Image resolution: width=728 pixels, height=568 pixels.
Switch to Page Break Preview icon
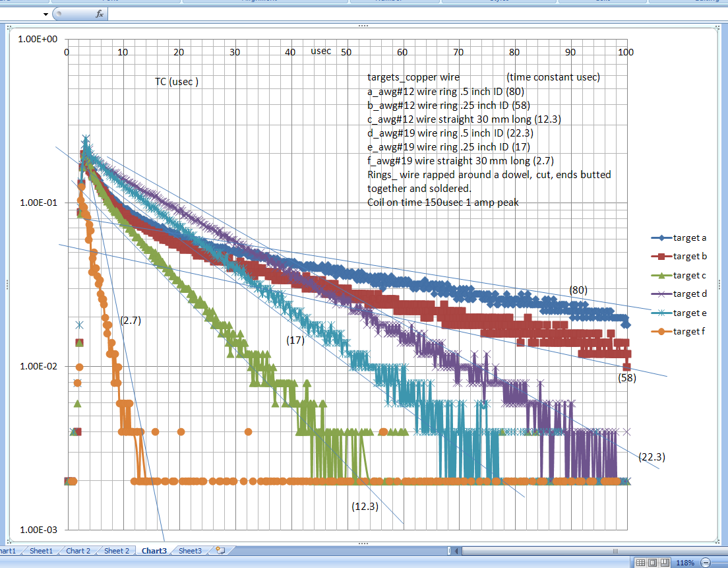(x=665, y=563)
